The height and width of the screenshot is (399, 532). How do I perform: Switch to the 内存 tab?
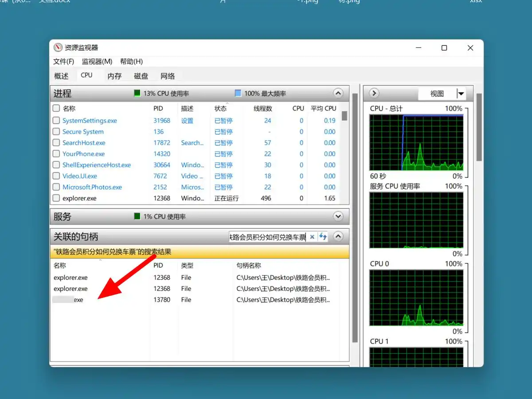[x=114, y=76]
